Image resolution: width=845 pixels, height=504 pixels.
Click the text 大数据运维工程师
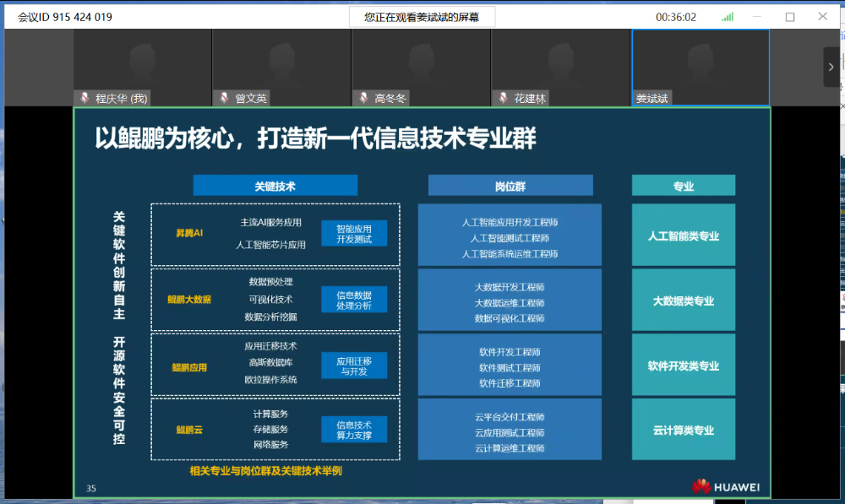[x=510, y=302]
